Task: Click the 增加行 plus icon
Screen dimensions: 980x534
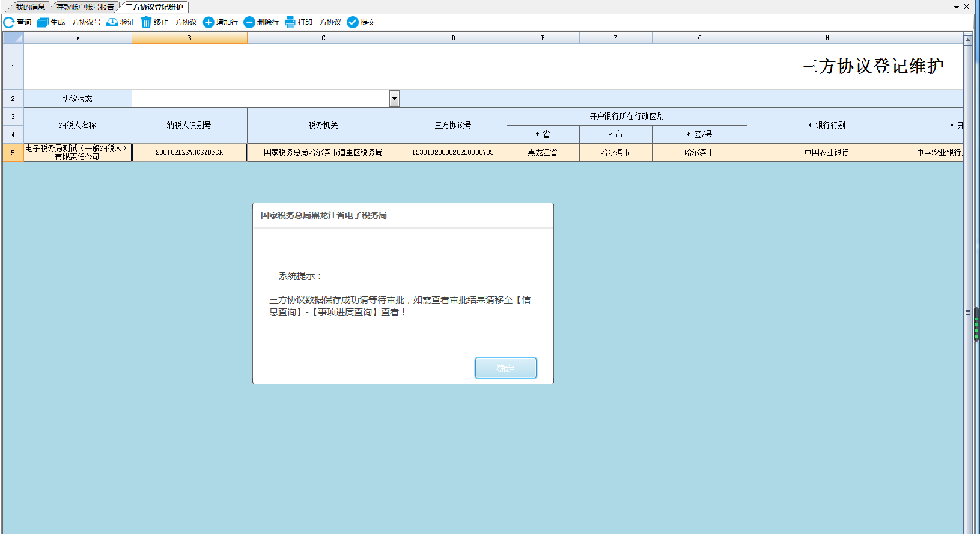Action: pyautogui.click(x=208, y=22)
